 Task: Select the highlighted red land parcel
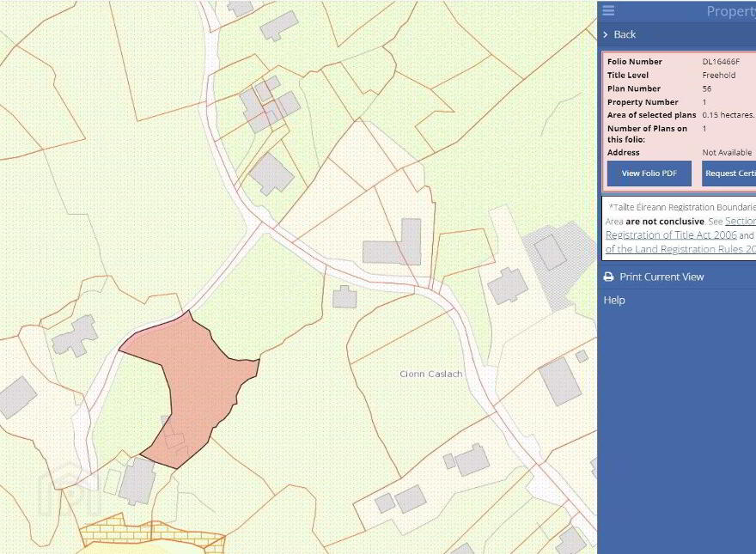[x=197, y=380]
